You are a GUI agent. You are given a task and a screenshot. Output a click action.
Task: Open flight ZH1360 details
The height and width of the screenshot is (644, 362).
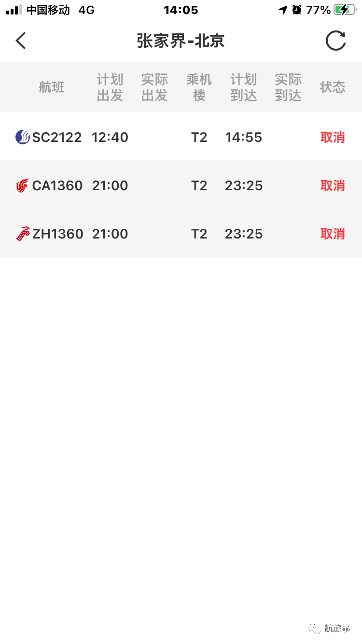[x=57, y=234]
